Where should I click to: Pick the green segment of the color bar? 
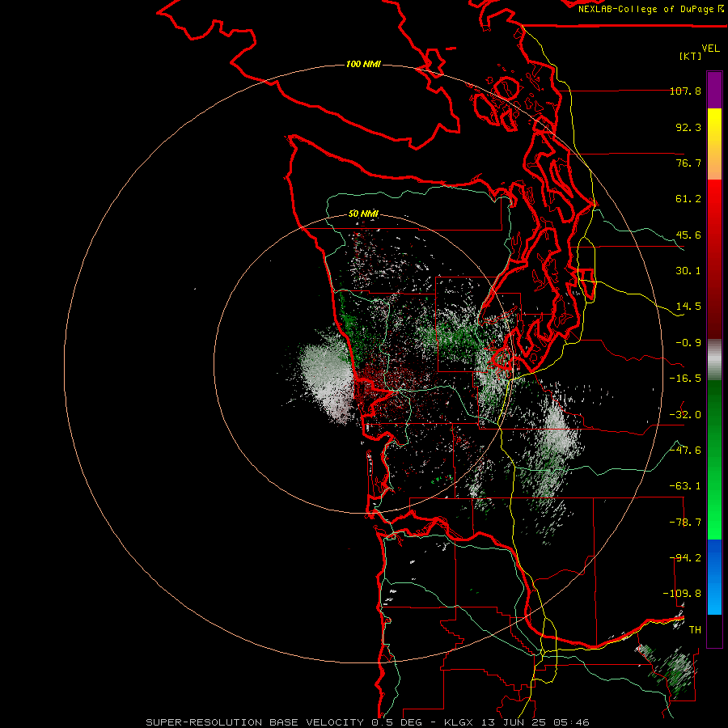click(x=714, y=459)
